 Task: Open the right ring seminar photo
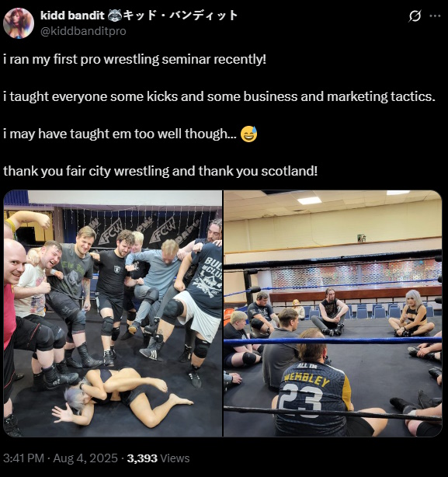point(332,313)
